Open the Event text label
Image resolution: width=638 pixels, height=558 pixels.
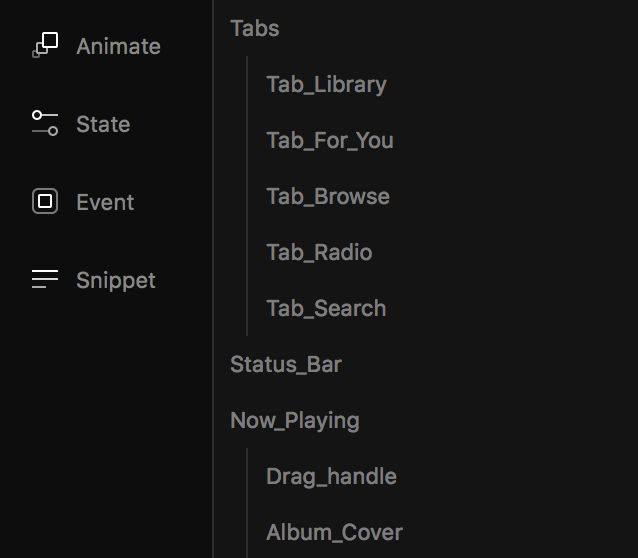tap(105, 202)
